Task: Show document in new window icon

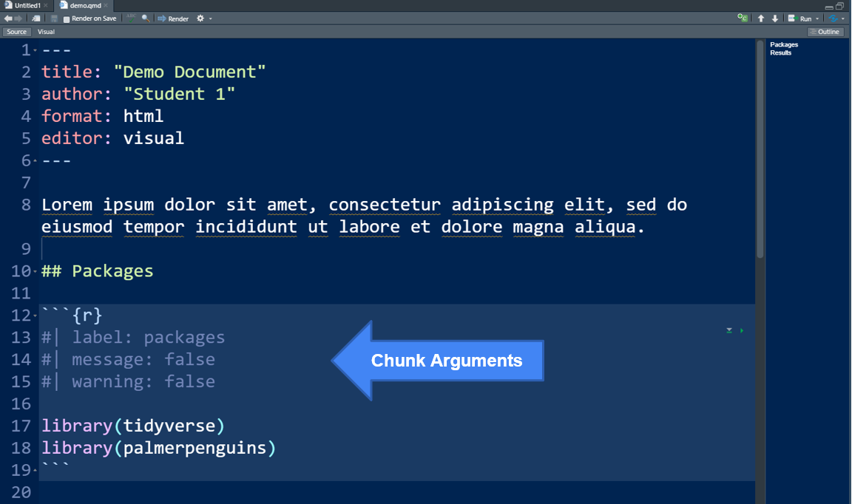Action: tap(36, 18)
